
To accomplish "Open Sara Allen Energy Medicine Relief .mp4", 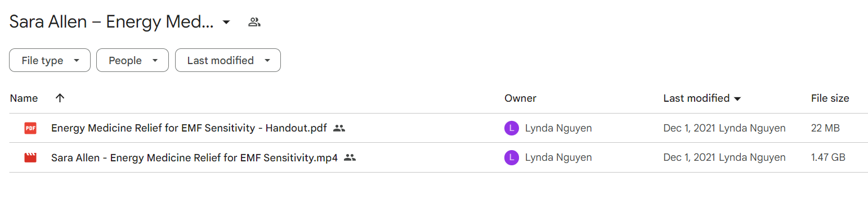I will click(x=194, y=157).
